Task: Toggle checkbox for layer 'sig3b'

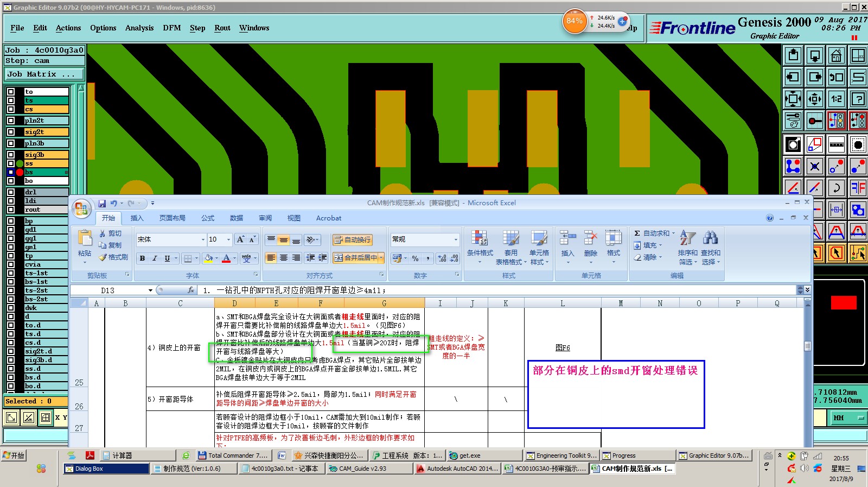Action: click(11, 155)
